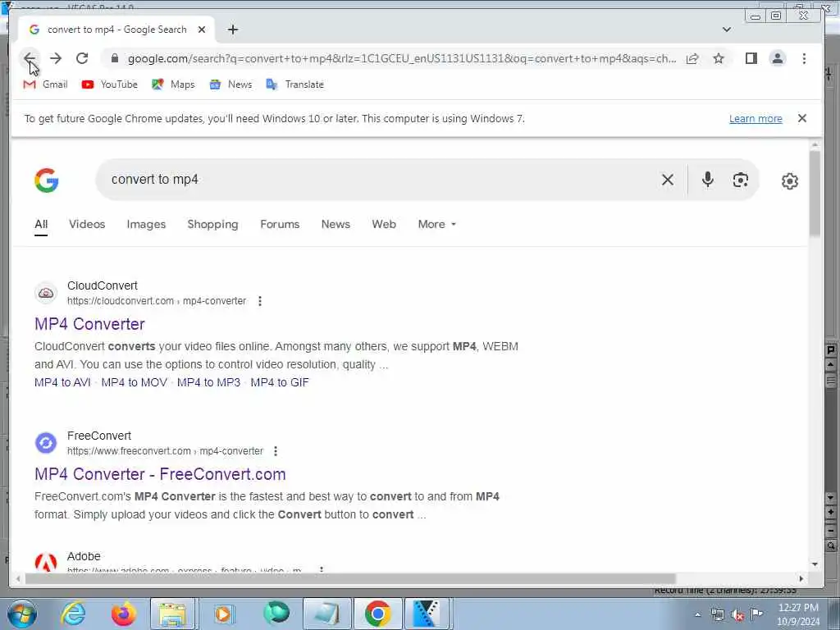Switch to the VEGAS Pro taskbar icon

tap(427, 614)
